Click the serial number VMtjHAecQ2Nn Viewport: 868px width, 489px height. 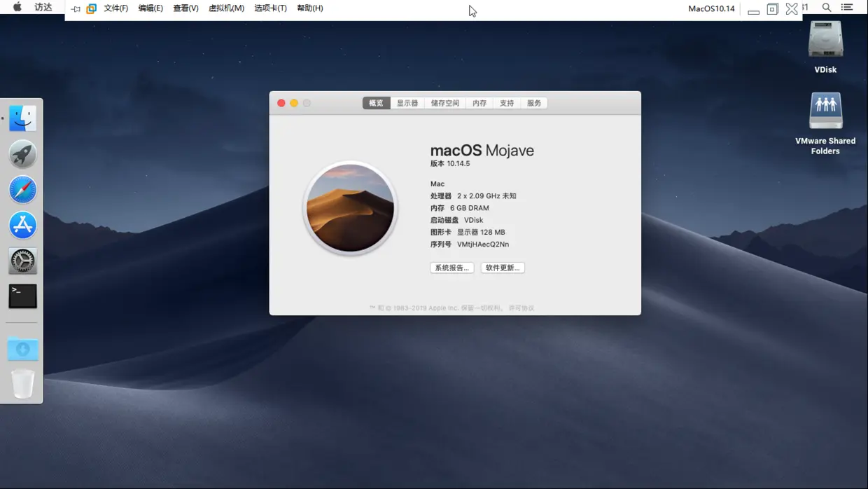pyautogui.click(x=483, y=245)
